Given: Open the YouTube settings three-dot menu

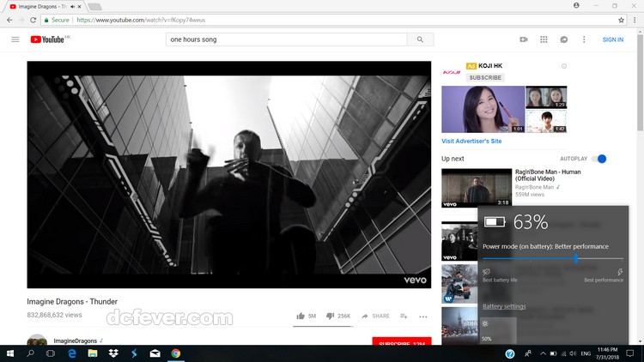Looking at the screenshot, I should coord(584,39).
